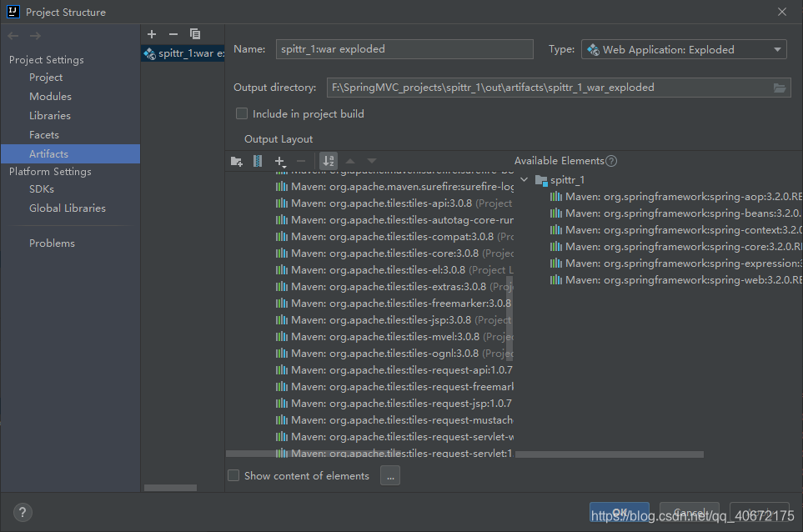Select tiles-freemarker:3.0.8 library row
The height and width of the screenshot is (532, 803).
(394, 304)
